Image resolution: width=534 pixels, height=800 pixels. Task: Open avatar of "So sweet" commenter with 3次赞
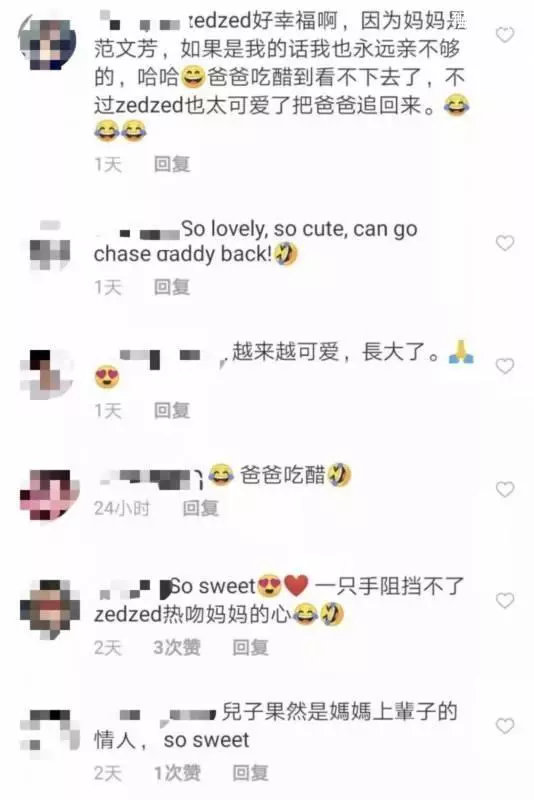pos(49,609)
